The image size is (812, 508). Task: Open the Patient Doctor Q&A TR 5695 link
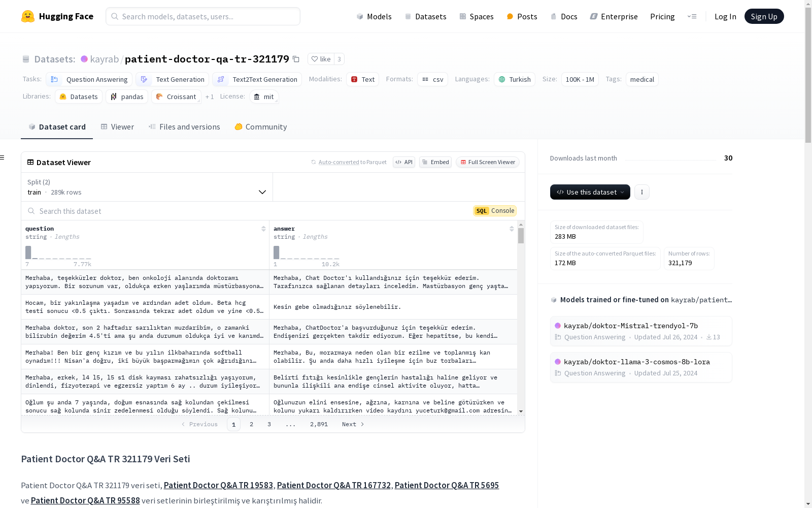coord(447,485)
